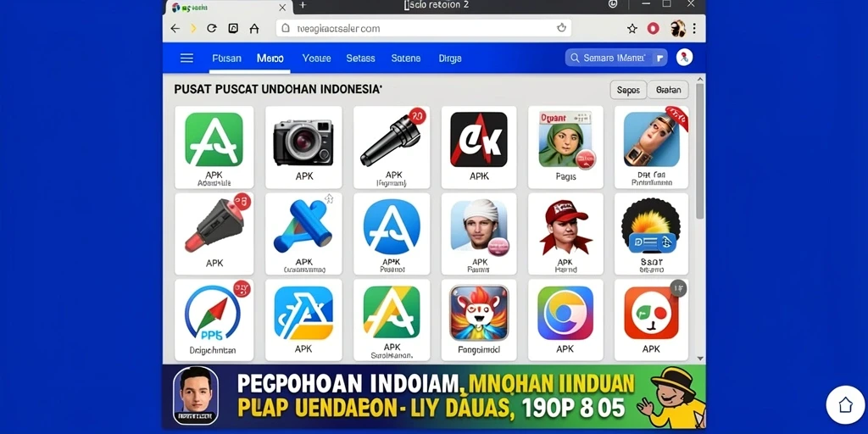Switch to the Satene tab
The image size is (868, 434).
tap(406, 58)
